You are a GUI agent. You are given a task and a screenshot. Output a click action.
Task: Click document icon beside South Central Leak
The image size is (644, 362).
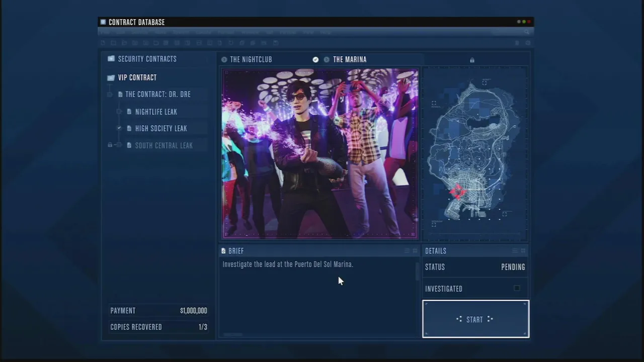(x=129, y=145)
